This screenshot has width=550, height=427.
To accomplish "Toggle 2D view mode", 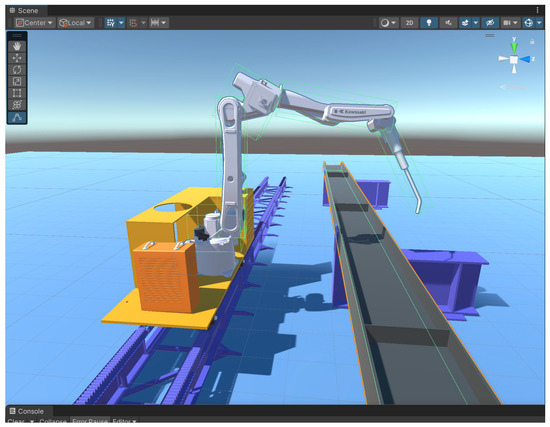I will coord(409,23).
